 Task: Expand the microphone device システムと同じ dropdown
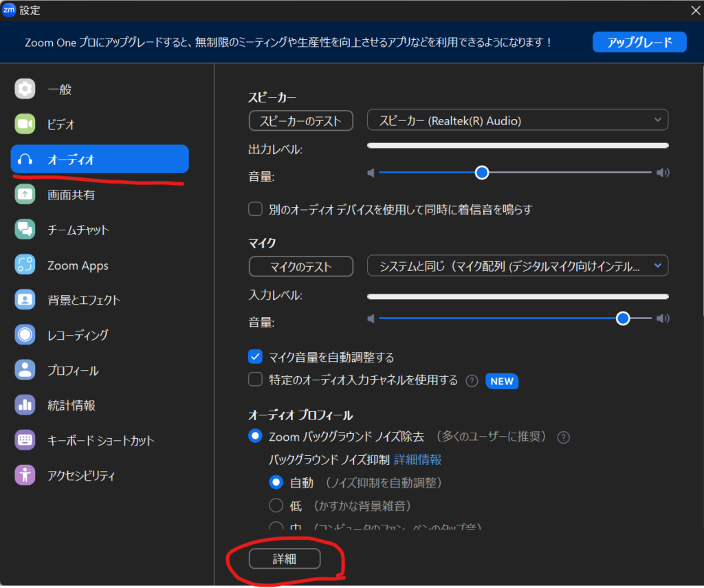coord(518,266)
